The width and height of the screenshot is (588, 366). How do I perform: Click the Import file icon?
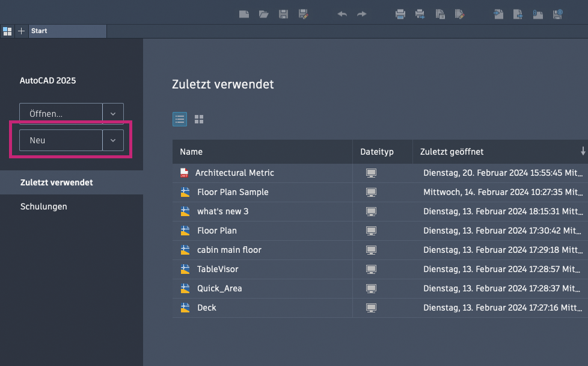click(x=498, y=14)
